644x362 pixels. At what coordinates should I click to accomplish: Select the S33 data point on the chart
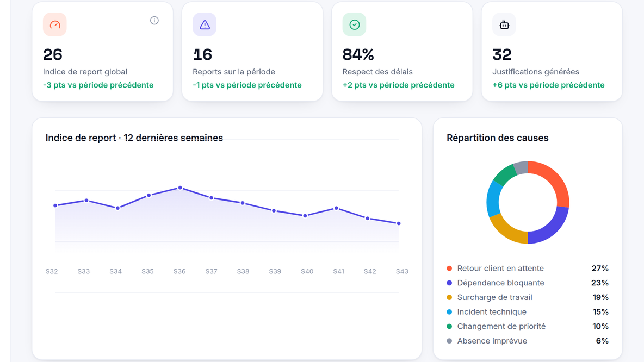[86, 201]
